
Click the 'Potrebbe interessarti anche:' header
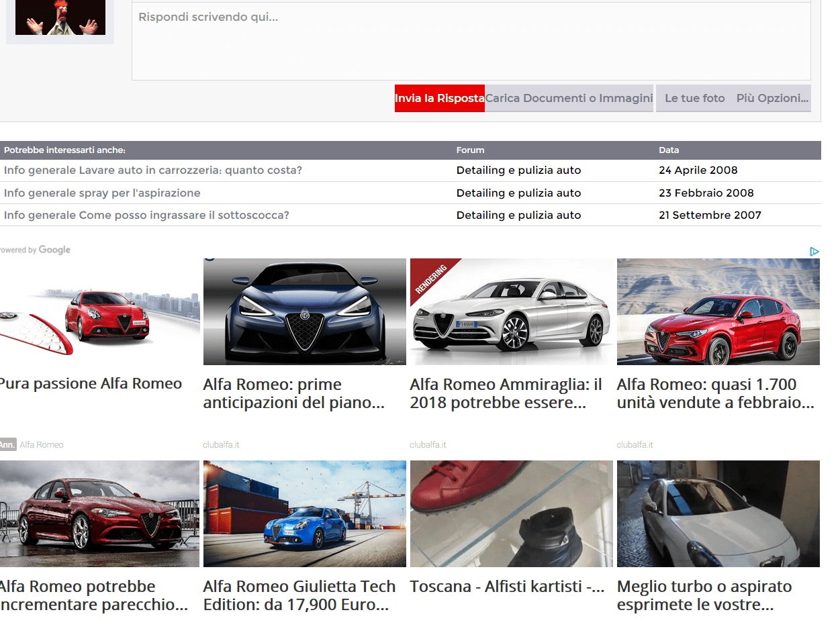(x=64, y=150)
